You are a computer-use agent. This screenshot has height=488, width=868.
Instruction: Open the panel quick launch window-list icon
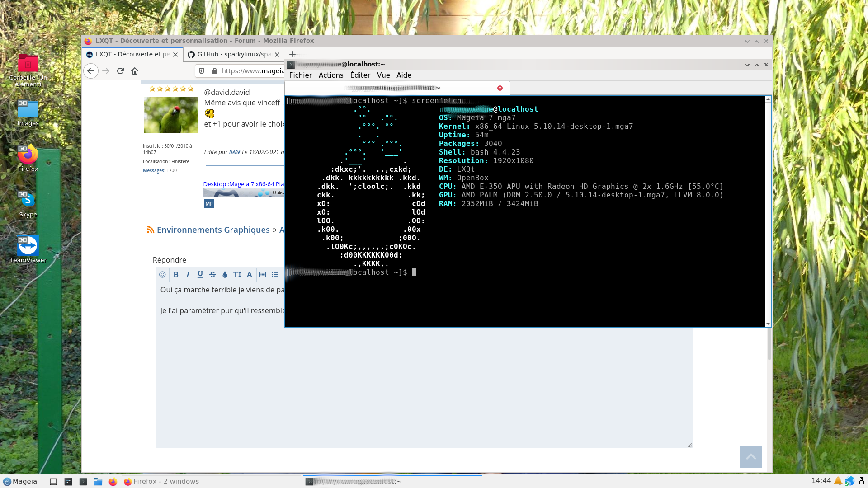(x=68, y=482)
